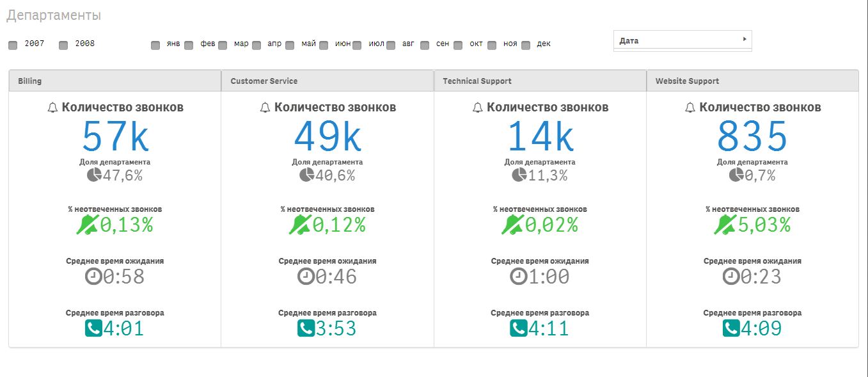The width and height of the screenshot is (868, 377).
Task: Enable the 2008 year filter checkbox
Action: [x=63, y=45]
